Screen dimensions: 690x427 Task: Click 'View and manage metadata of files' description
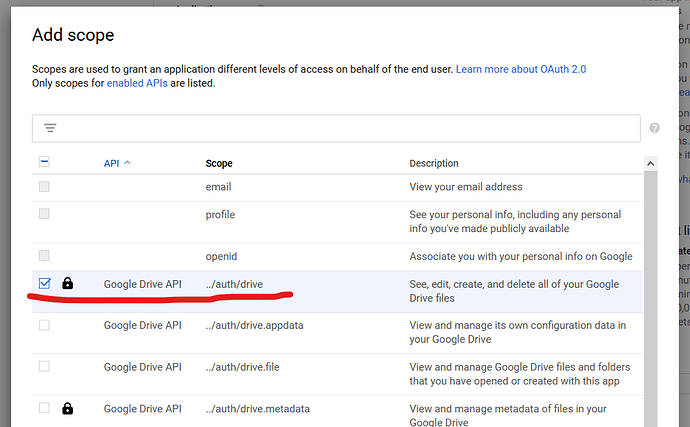(x=508, y=415)
